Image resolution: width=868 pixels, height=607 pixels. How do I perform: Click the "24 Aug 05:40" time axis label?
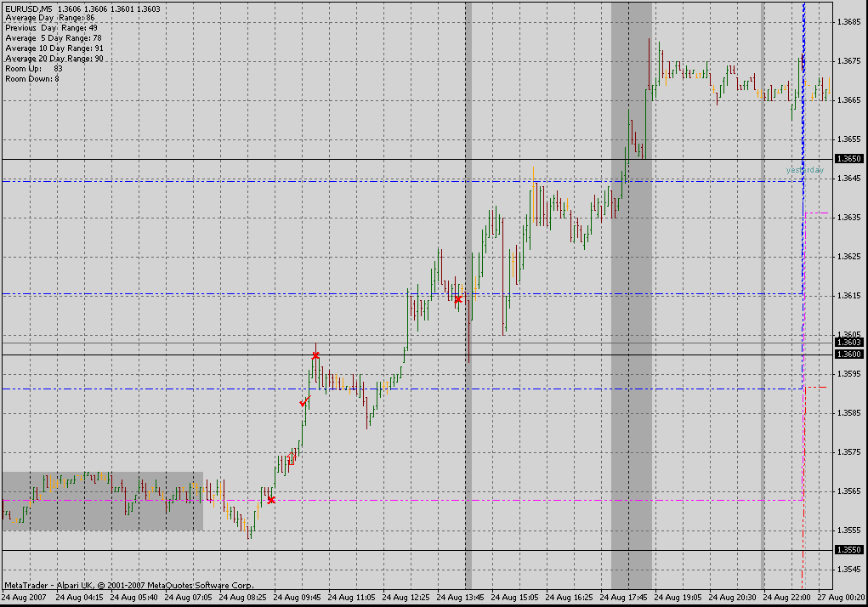[133, 598]
